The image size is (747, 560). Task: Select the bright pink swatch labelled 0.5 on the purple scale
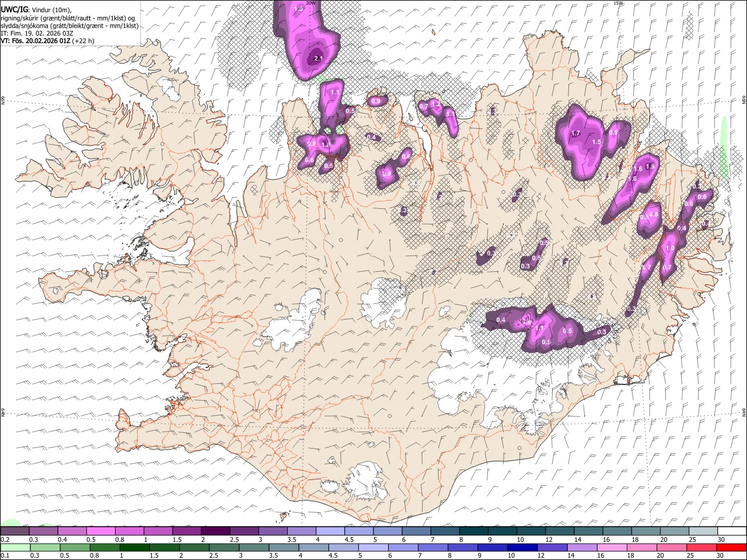click(x=101, y=531)
